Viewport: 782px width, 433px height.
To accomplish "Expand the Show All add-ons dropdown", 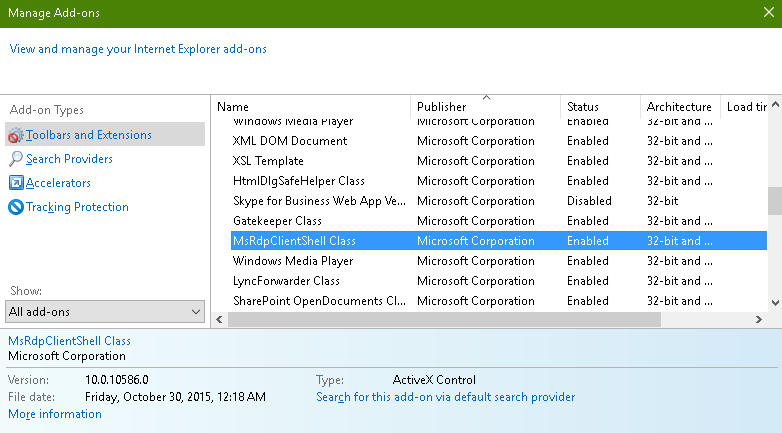I will pyautogui.click(x=105, y=312).
